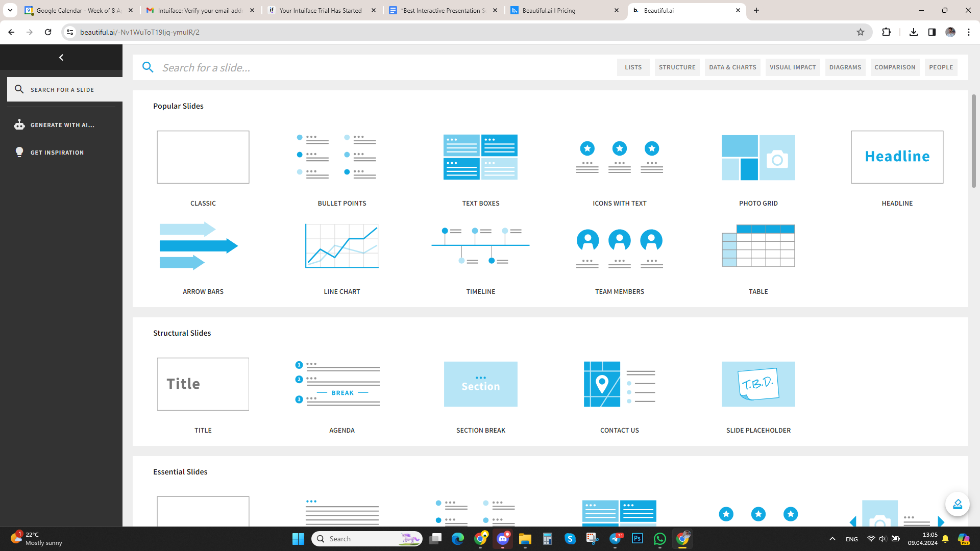Open Chrome profile avatar

(x=950, y=32)
